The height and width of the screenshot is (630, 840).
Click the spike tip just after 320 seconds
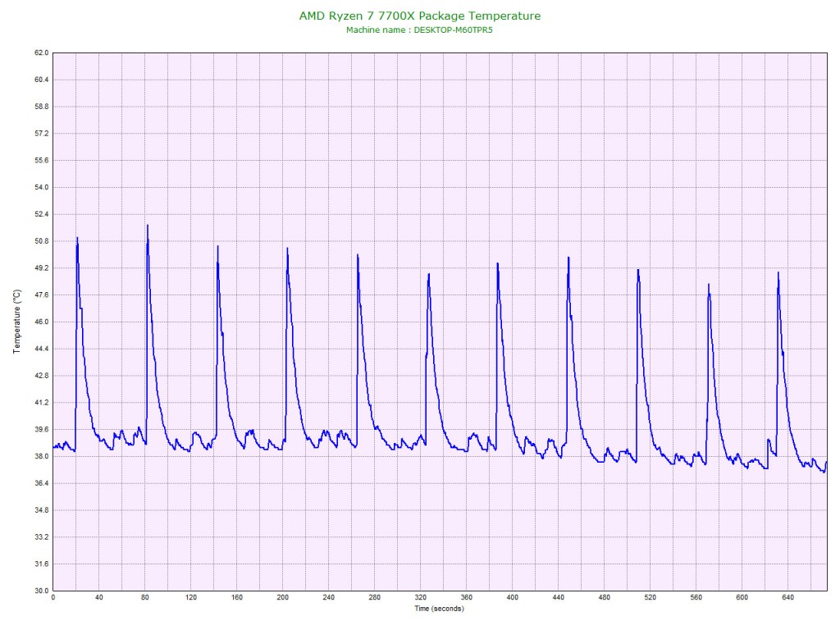click(x=428, y=274)
